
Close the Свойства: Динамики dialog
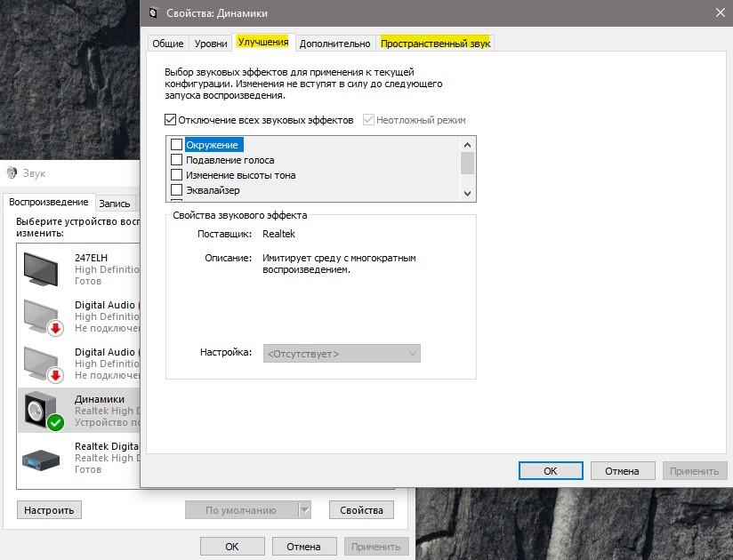[720, 13]
